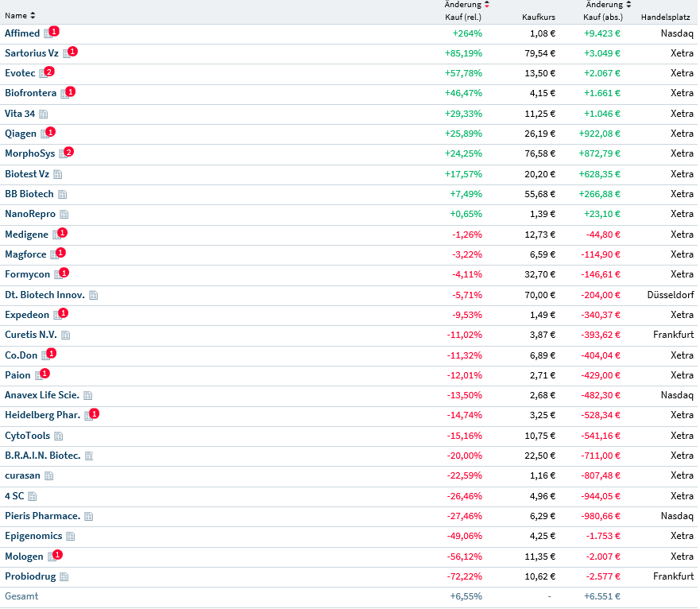This screenshot has height=609, width=700.
Task: Click the Handelsplatz column header
Action: [665, 17]
